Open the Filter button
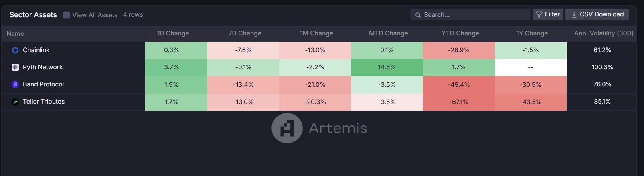Viewport: 644px width, 176px height. click(x=548, y=14)
